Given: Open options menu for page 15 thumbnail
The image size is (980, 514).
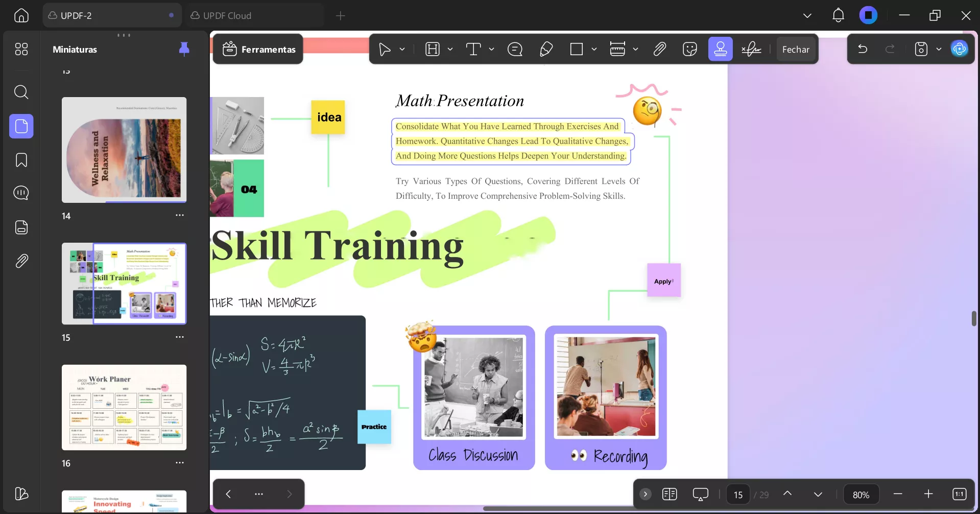Looking at the screenshot, I should point(180,337).
